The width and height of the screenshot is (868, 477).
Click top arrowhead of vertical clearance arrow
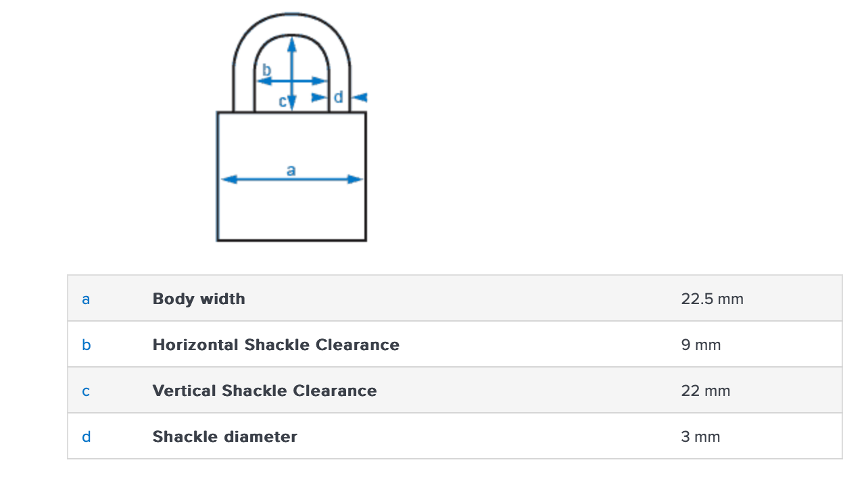click(x=291, y=43)
